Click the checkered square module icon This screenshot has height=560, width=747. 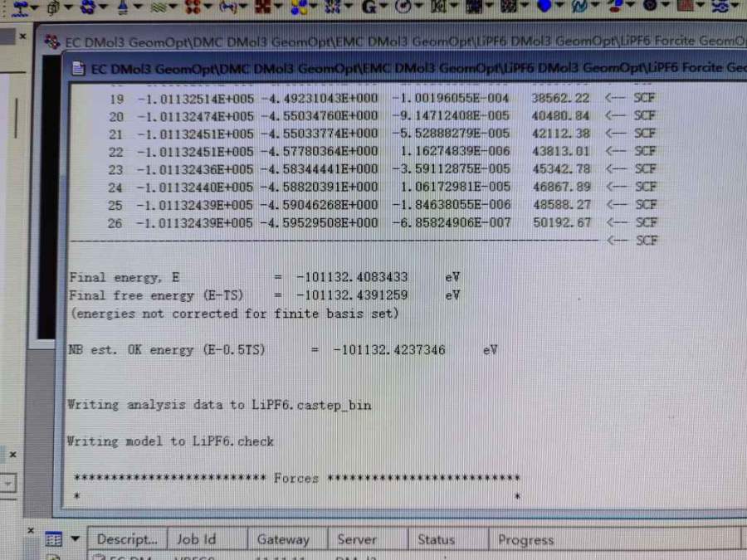coord(508,6)
